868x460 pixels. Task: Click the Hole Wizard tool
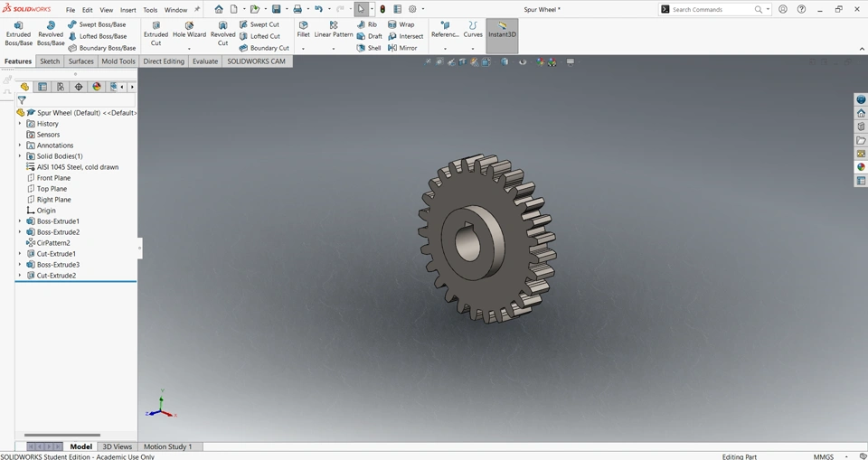point(189,30)
